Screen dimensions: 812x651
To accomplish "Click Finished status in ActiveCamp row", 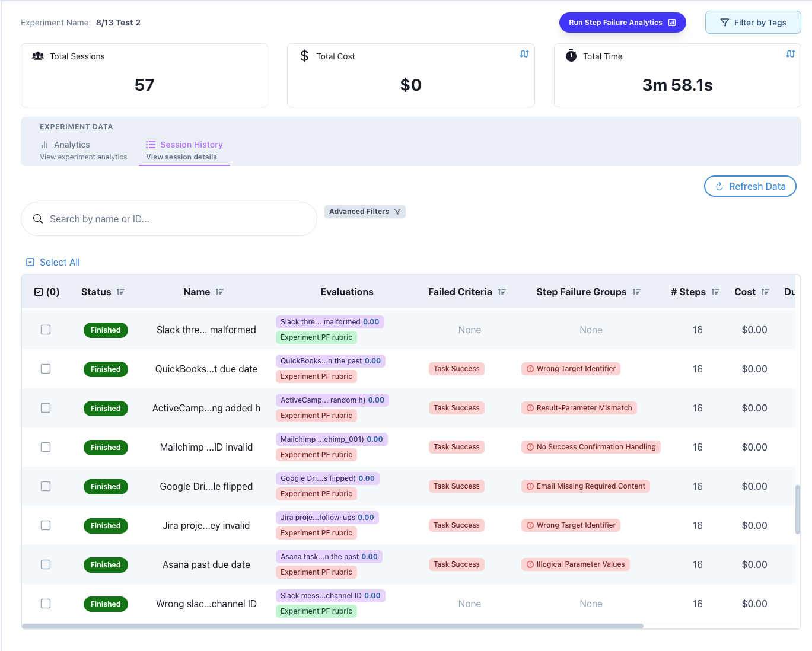I will pyautogui.click(x=106, y=408).
